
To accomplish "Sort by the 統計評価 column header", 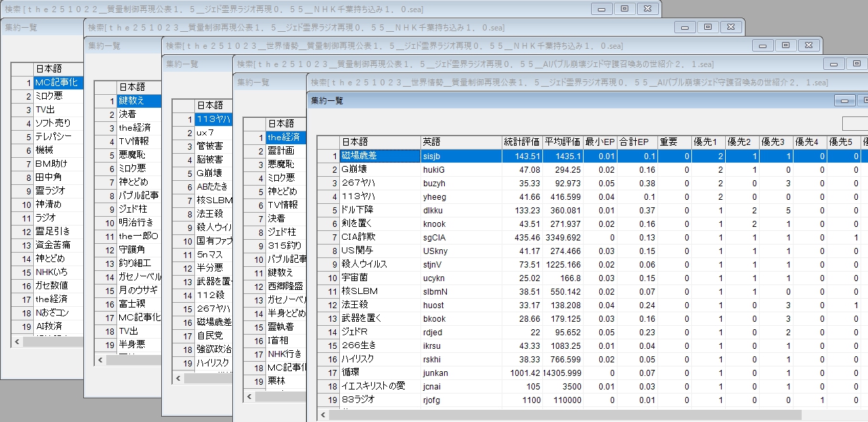I will [x=521, y=142].
